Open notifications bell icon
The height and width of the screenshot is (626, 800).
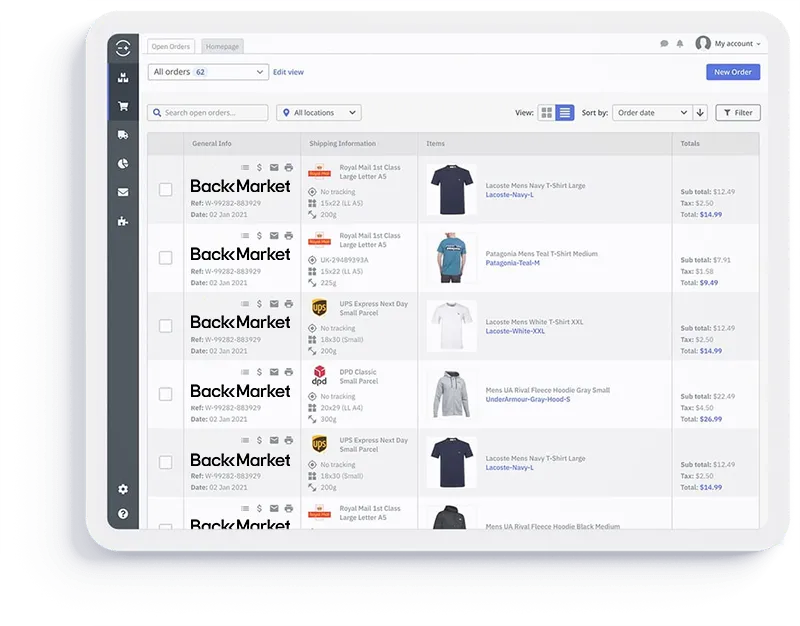click(680, 44)
